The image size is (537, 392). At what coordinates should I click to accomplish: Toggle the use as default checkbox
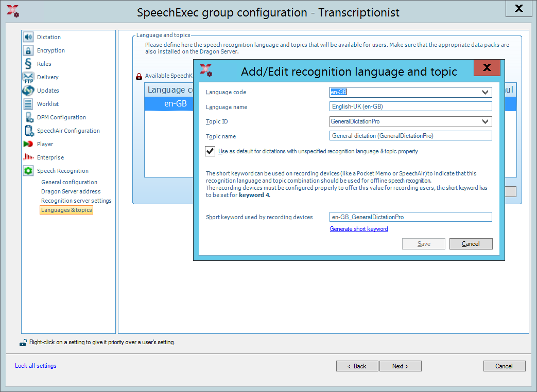pos(210,151)
